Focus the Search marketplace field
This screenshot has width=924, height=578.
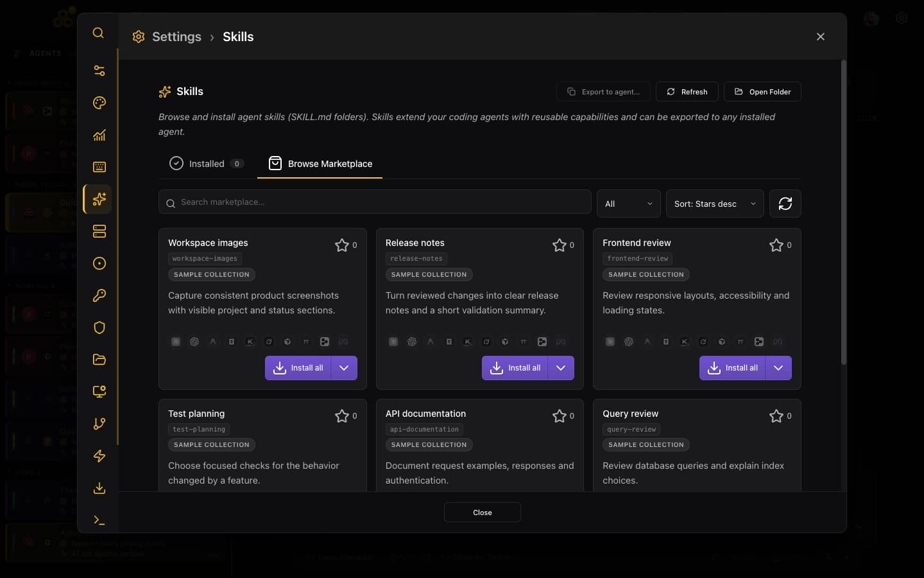click(375, 202)
